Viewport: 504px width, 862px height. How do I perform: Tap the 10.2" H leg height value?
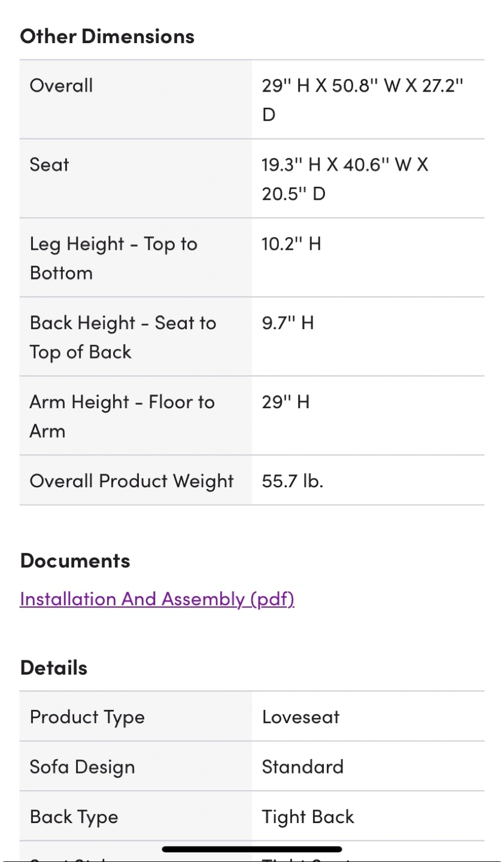(291, 244)
